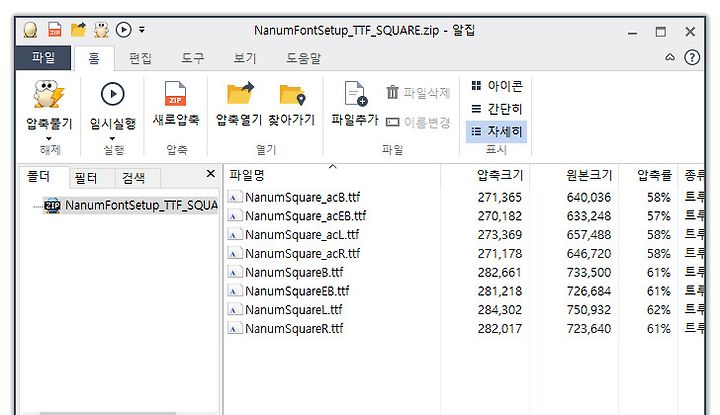Maximize the 알집 window
720x415 pixels.
coord(660,32)
